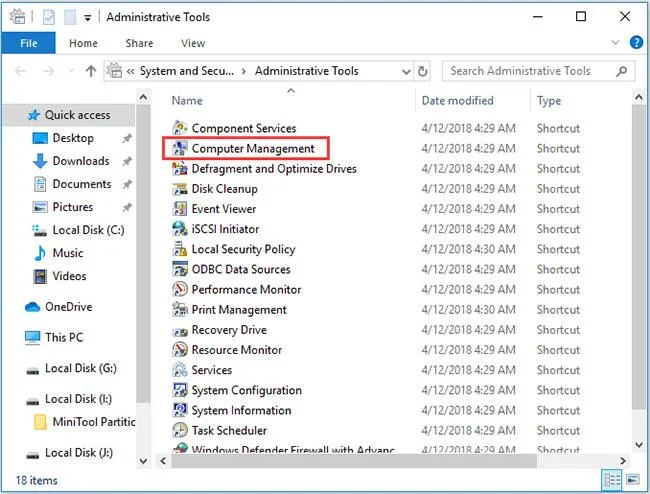Switch to the Share ribbon tab

[139, 43]
